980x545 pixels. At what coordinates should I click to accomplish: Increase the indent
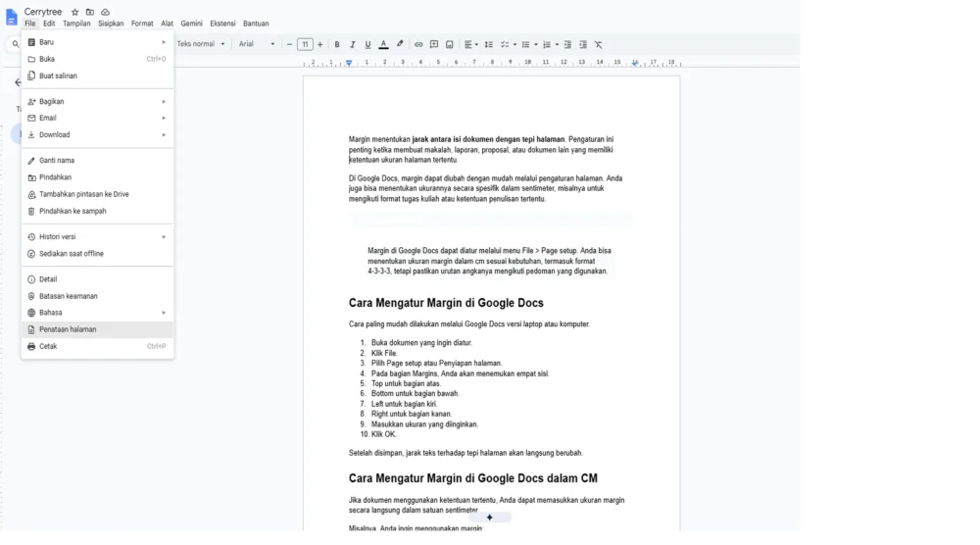(583, 44)
